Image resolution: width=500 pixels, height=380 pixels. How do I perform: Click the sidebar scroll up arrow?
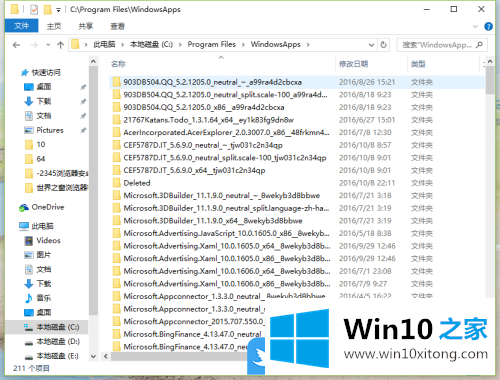[x=93, y=62]
